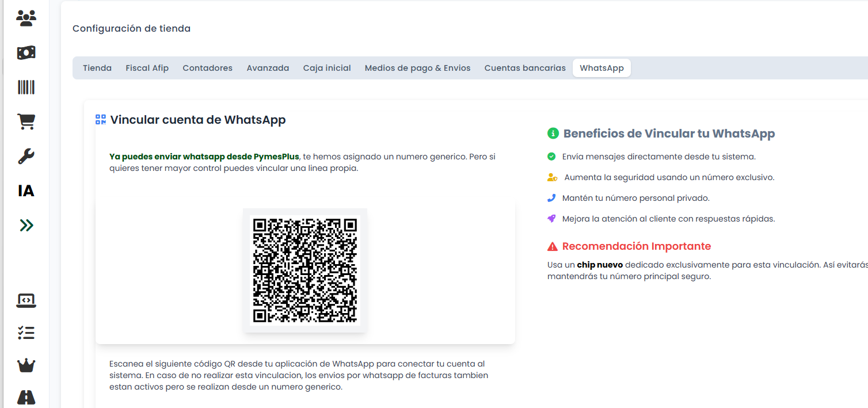Select the crown icon in the sidebar
Screen dimensions: 868x408
pos(25,365)
